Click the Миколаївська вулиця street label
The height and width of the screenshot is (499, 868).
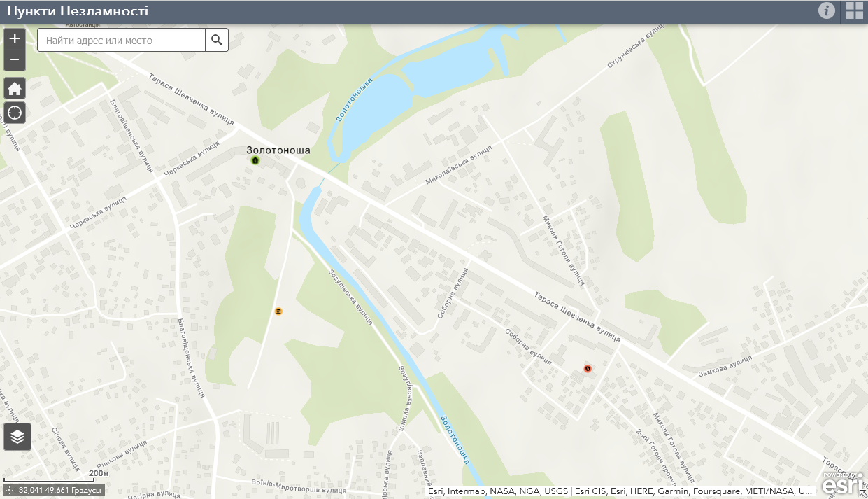459,165
